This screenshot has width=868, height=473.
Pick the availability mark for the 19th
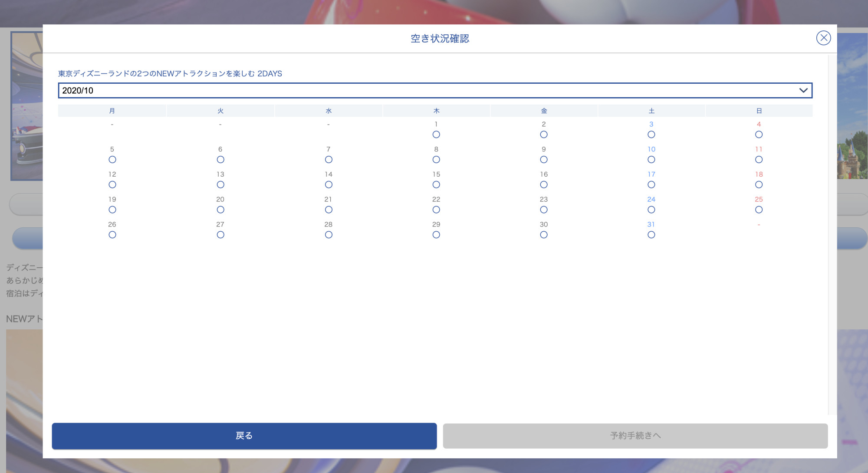[x=112, y=210]
